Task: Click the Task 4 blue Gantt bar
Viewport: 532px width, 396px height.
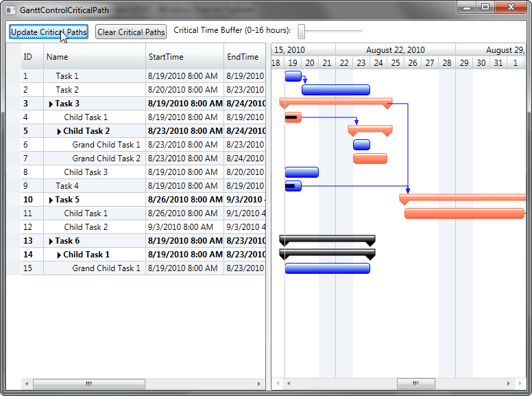Action: coord(293,186)
